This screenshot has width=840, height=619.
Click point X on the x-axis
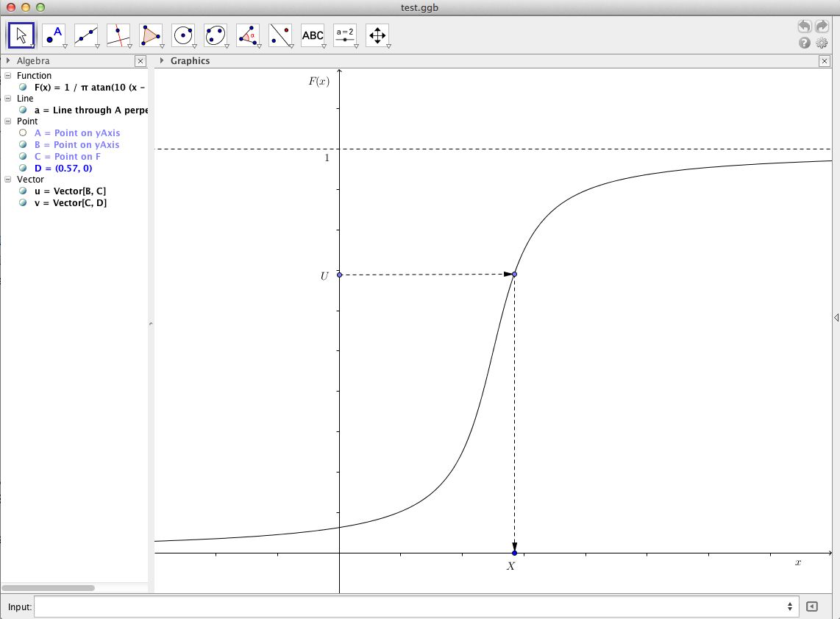coord(514,553)
